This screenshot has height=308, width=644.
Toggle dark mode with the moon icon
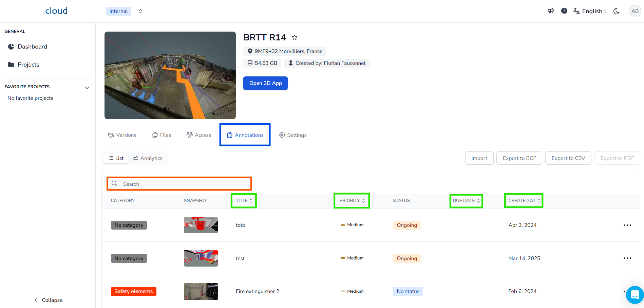(x=616, y=11)
